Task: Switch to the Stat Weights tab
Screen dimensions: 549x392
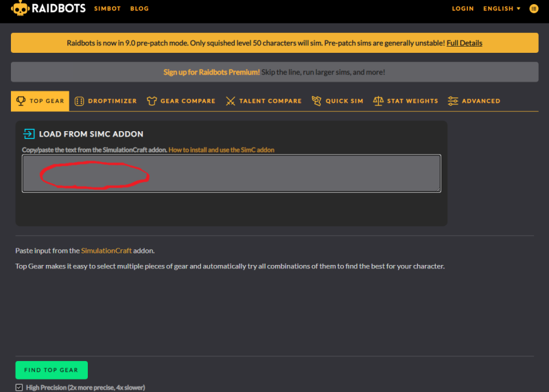Action: [x=406, y=101]
